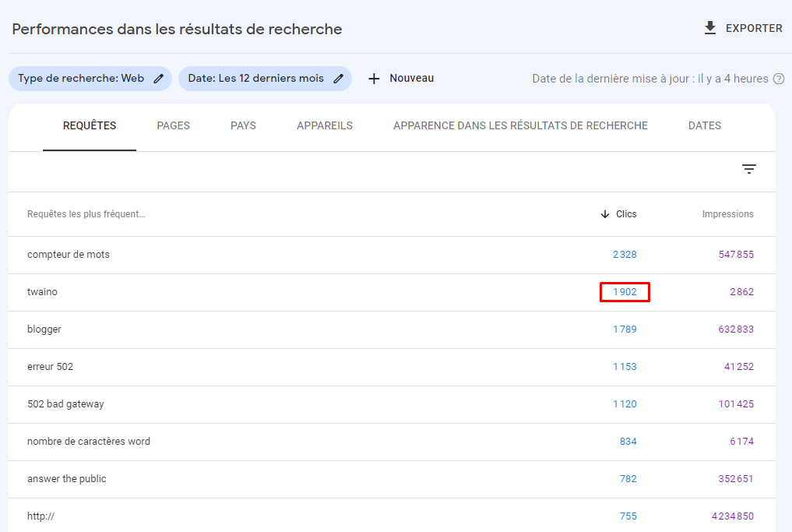
Task: Open the table filter rows icon
Action: (x=748, y=169)
